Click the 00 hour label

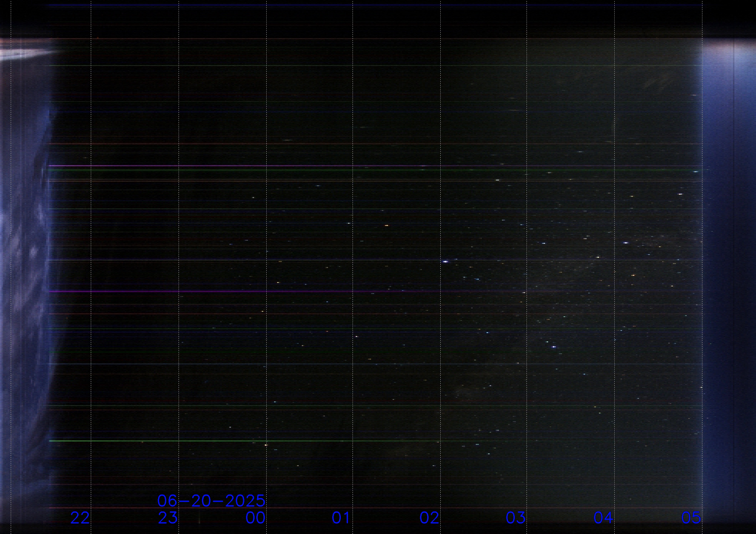click(x=256, y=518)
